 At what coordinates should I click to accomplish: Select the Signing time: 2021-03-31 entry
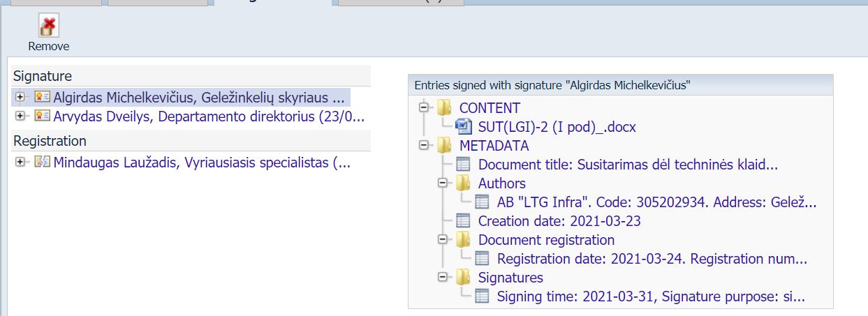[x=650, y=296]
